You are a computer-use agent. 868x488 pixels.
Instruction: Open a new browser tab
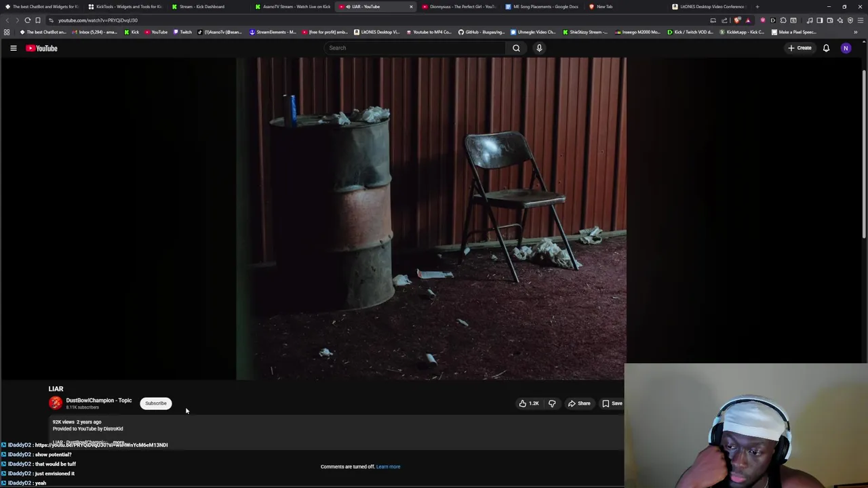pyautogui.click(x=757, y=7)
